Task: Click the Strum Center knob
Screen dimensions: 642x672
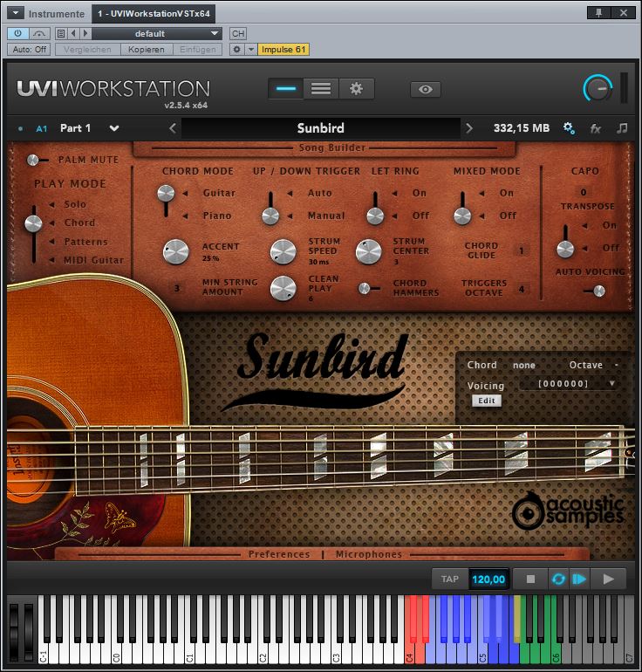Action: coord(368,252)
